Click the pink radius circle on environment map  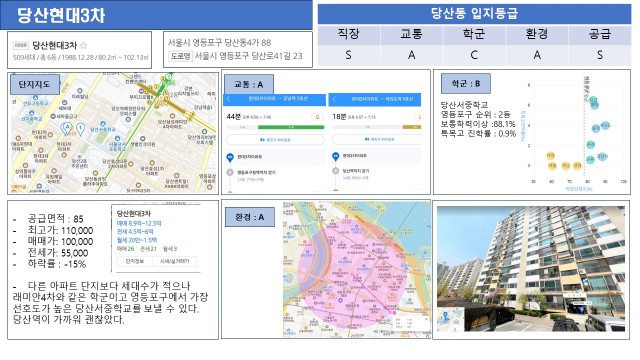click(x=352, y=274)
